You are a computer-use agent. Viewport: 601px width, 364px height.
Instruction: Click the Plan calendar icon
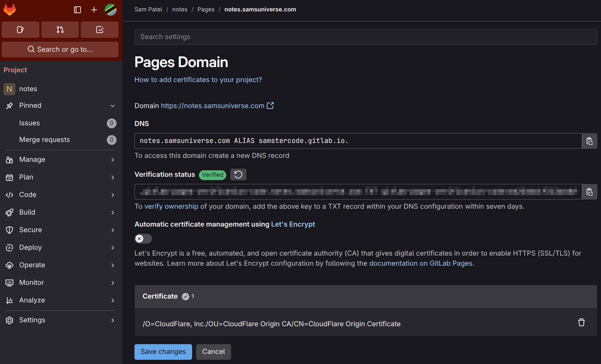[9, 177]
